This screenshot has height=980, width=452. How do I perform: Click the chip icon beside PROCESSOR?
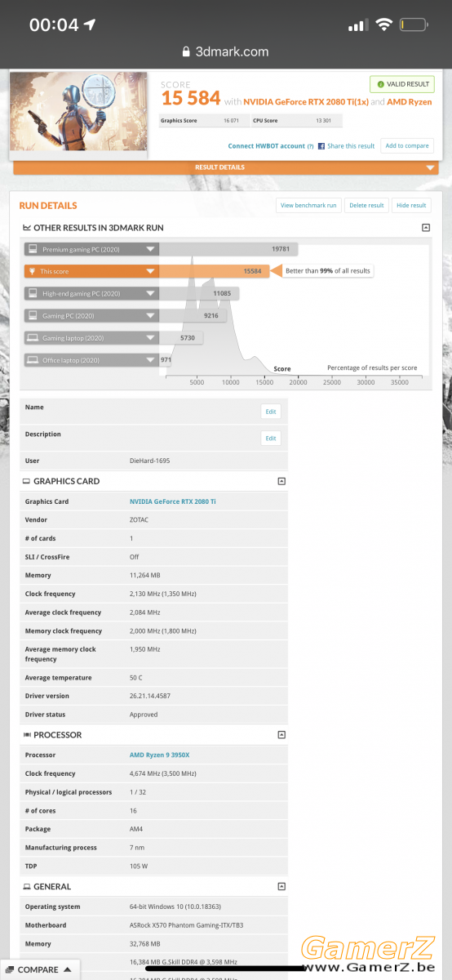tap(26, 735)
